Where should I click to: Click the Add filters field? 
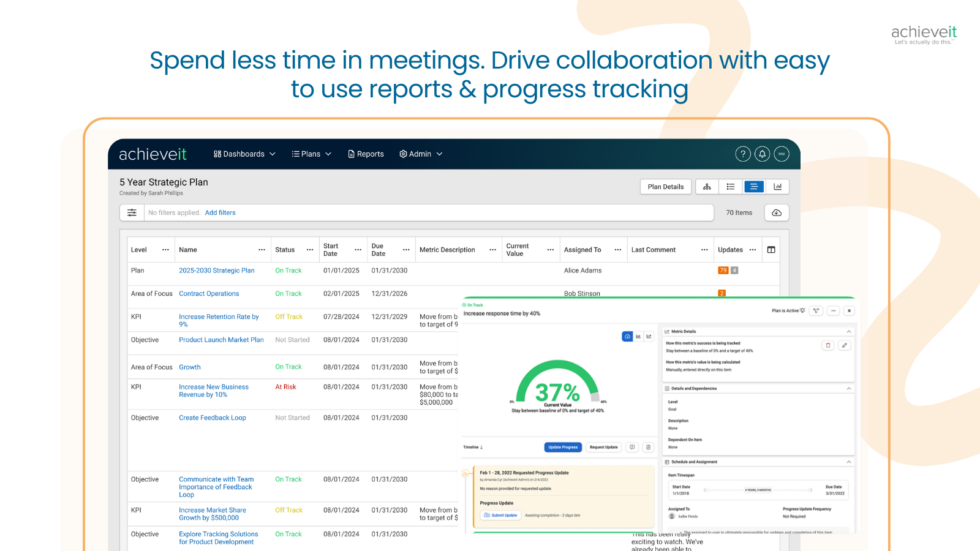coord(220,212)
